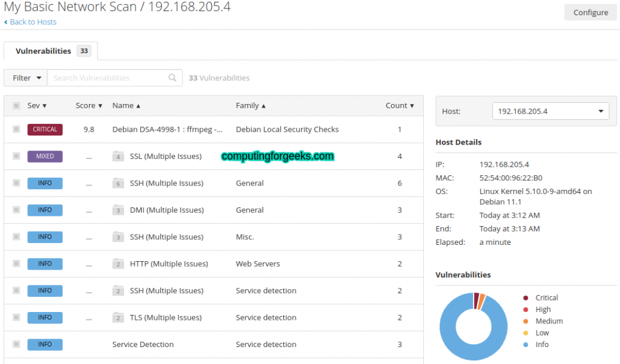The image size is (620, 364).
Task: Click the HTTP group folder icon
Action: [x=119, y=264]
